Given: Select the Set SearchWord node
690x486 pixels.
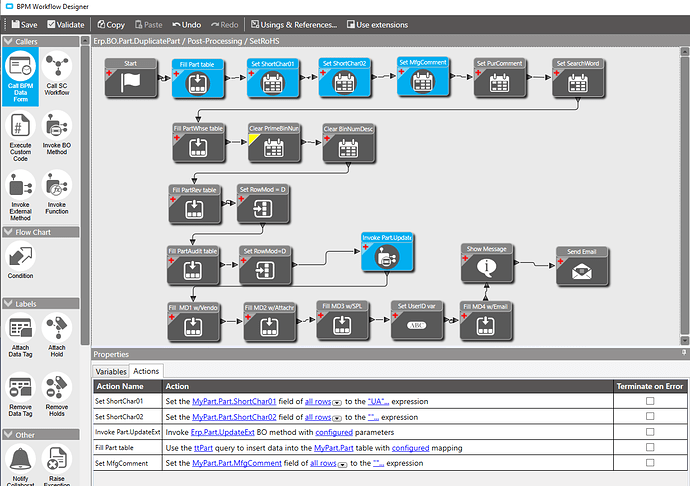Looking at the screenshot, I should point(578,78).
